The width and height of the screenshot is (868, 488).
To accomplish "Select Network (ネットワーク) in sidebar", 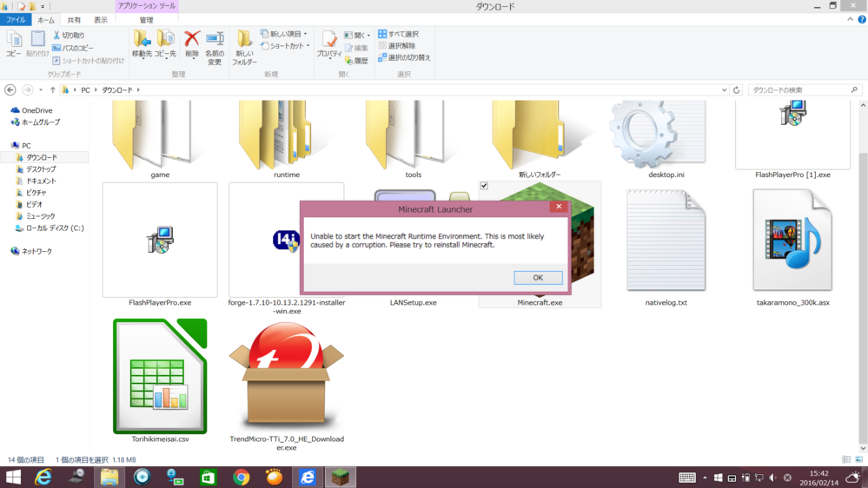I will (31, 251).
